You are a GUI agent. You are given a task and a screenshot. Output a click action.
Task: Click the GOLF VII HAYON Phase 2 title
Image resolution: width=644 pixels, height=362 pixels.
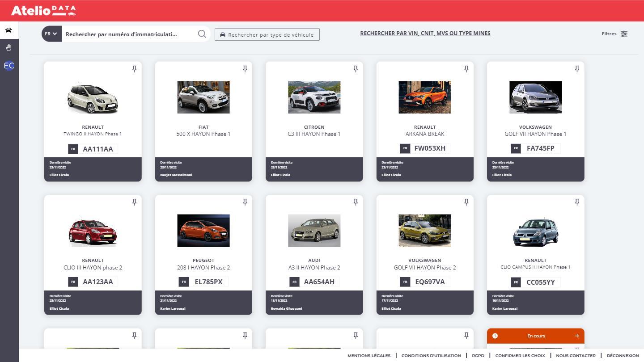coord(425,268)
